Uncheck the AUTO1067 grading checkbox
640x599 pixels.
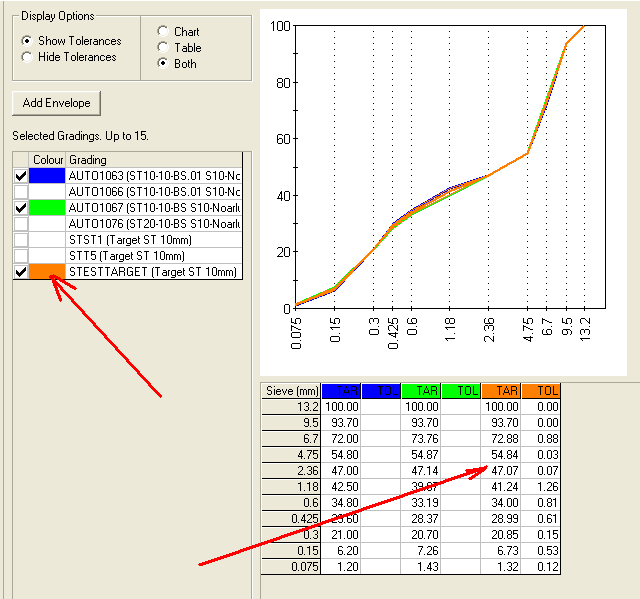pyautogui.click(x=21, y=208)
